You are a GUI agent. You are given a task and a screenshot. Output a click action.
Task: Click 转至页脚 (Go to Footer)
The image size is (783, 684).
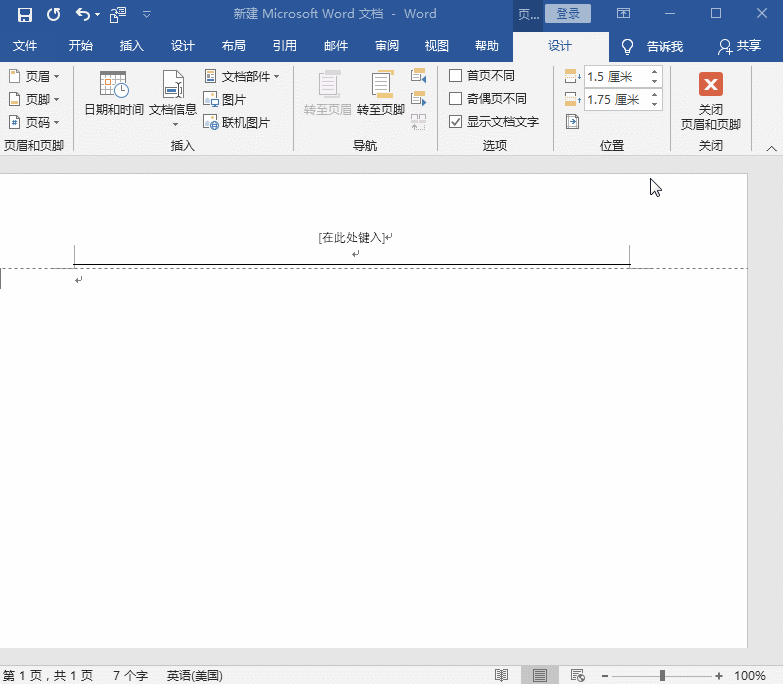pos(381,93)
